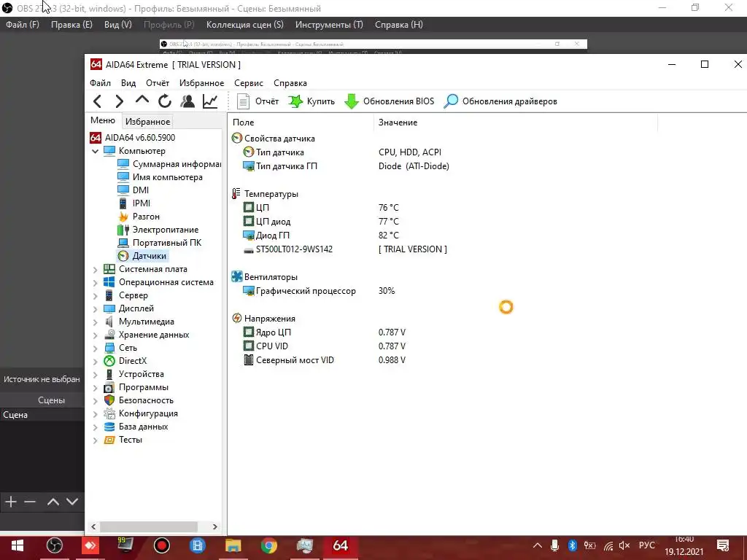Click the AIDA64 v6.60.5900 root node

tap(133, 138)
